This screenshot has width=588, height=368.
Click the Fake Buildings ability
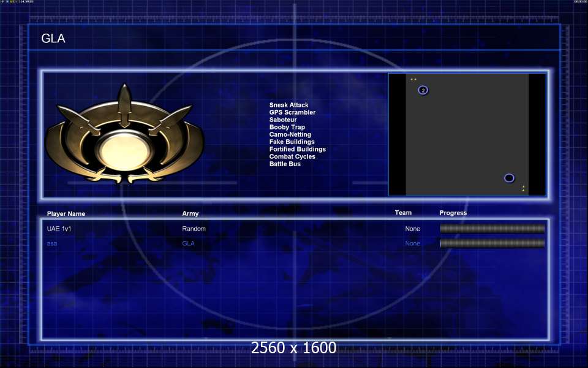(292, 142)
